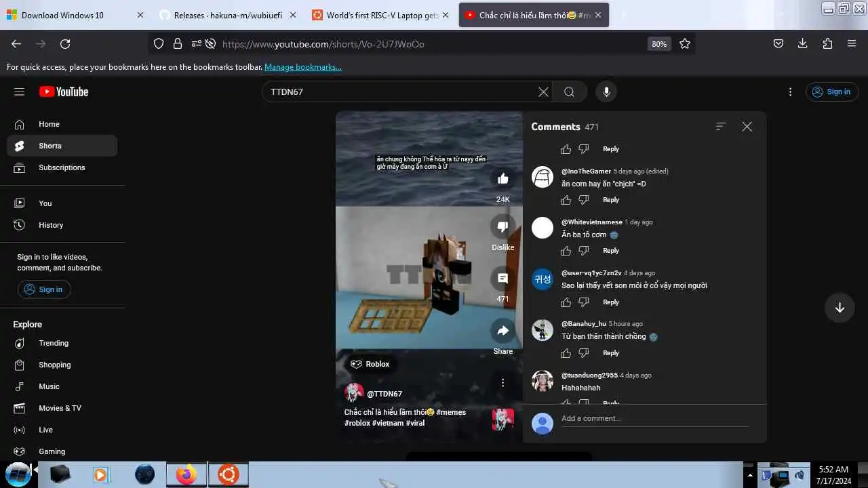Open the Firefox Downloads panel
This screenshot has height=488, width=868.
(x=803, y=43)
